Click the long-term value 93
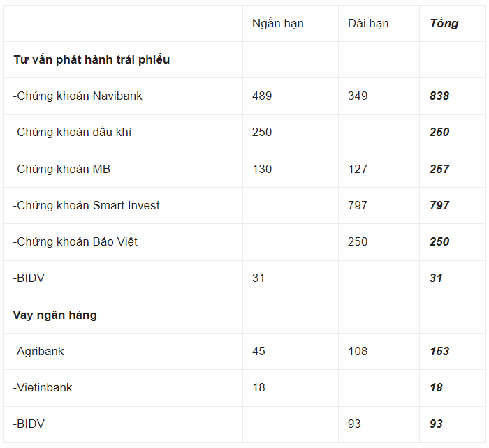 [x=355, y=424]
